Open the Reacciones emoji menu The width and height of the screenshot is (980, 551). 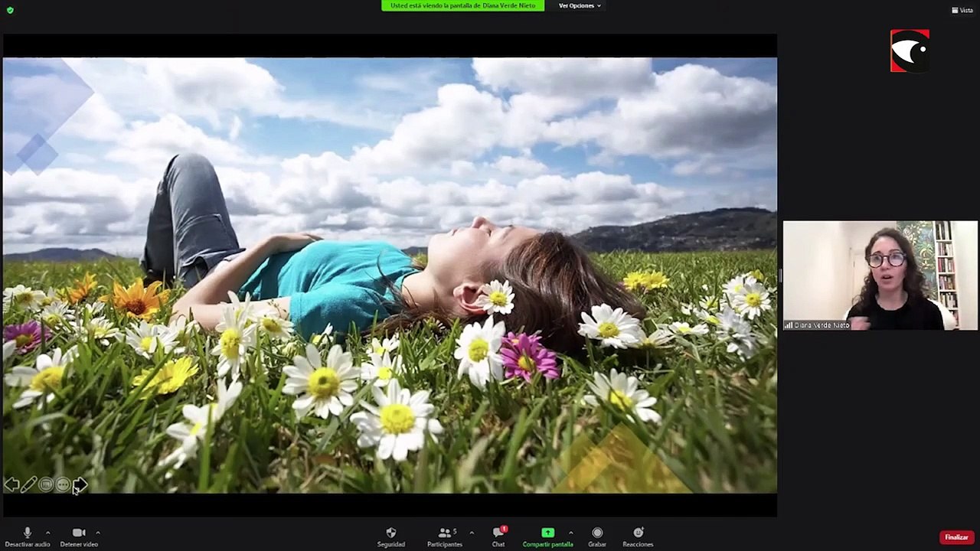(x=638, y=537)
